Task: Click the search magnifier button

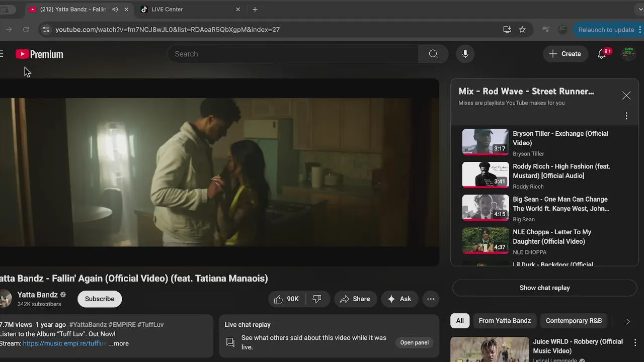Action: [x=433, y=54]
